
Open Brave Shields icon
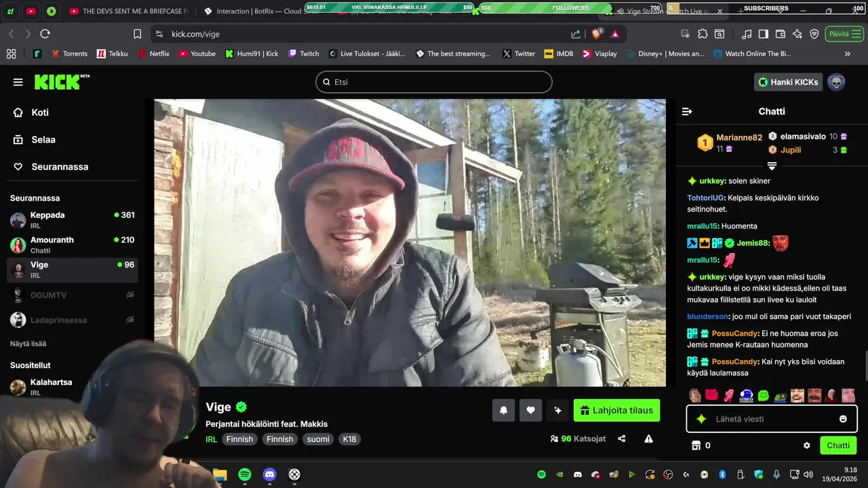(597, 34)
